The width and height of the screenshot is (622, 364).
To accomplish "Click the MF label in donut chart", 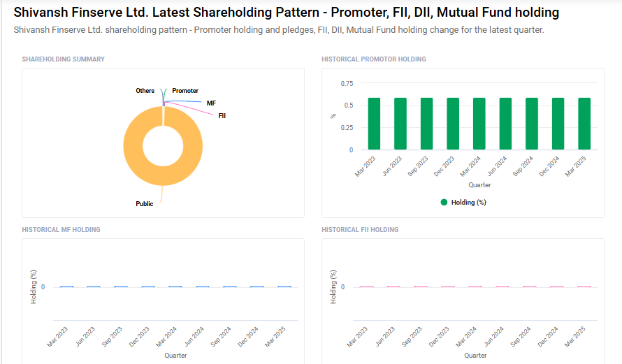I will [x=211, y=103].
